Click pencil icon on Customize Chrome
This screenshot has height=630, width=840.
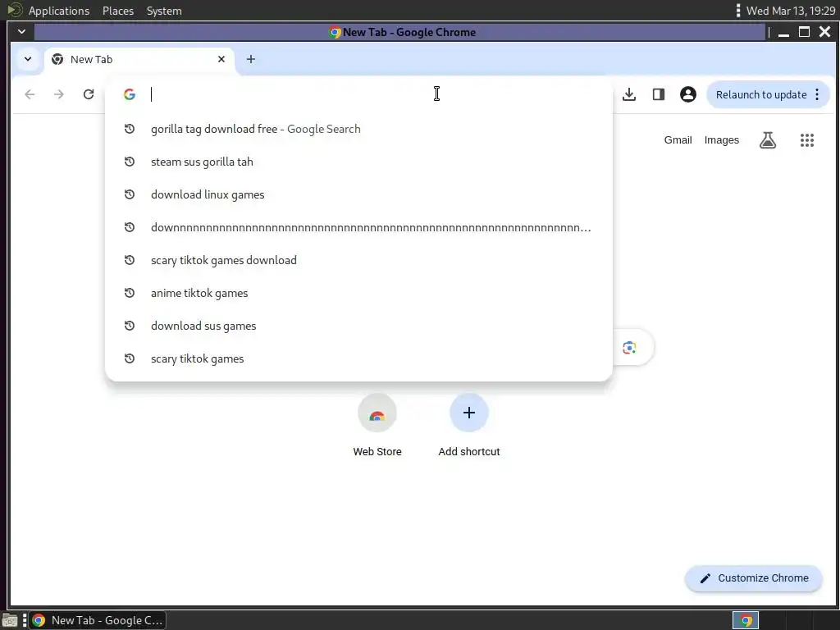pos(705,578)
